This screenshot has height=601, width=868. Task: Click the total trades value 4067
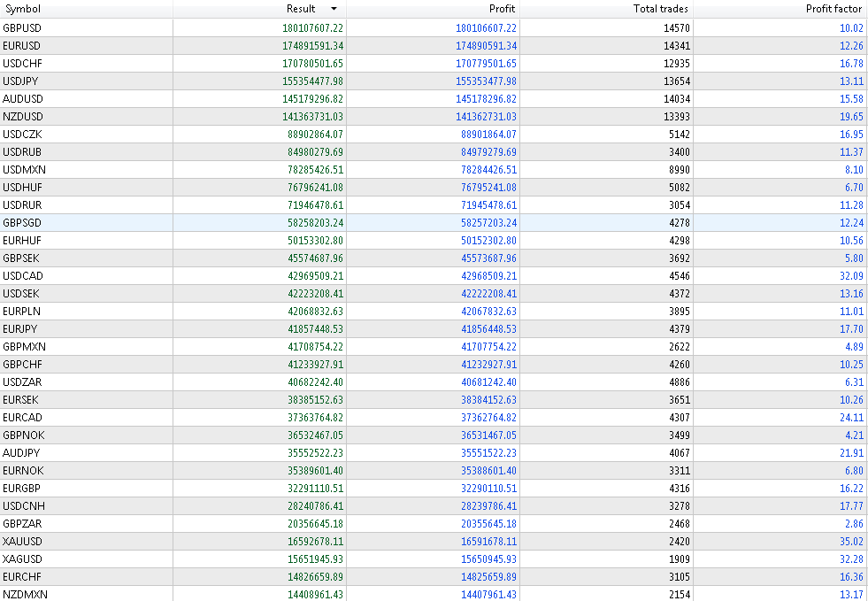[x=680, y=453]
